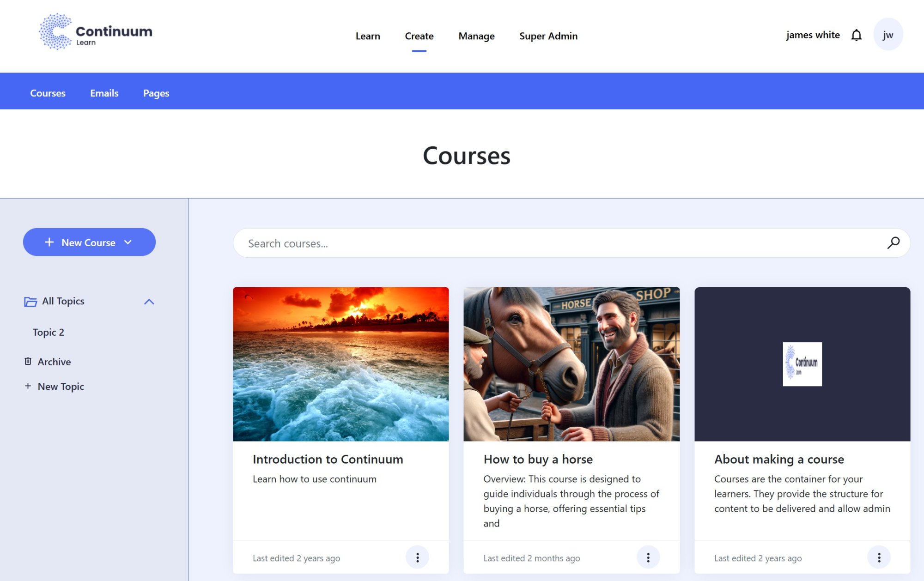Switch to the Pages tab
Image resolution: width=924 pixels, height=581 pixels.
click(x=156, y=93)
